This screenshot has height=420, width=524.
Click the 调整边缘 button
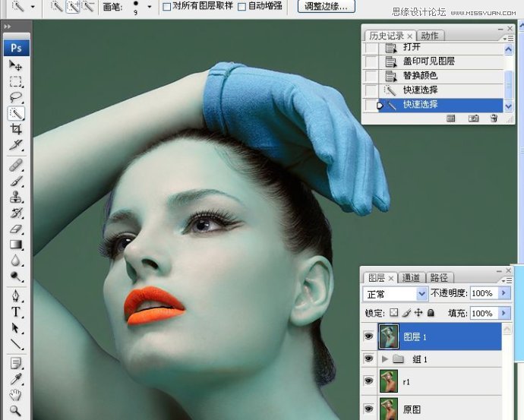pos(325,6)
